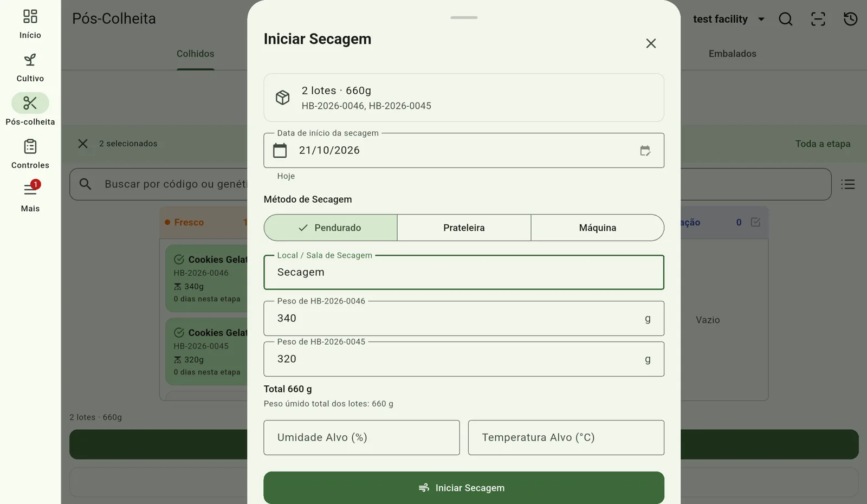This screenshot has width=867, height=504.
Task: Click weight icon on 320g card
Action: click(178, 360)
